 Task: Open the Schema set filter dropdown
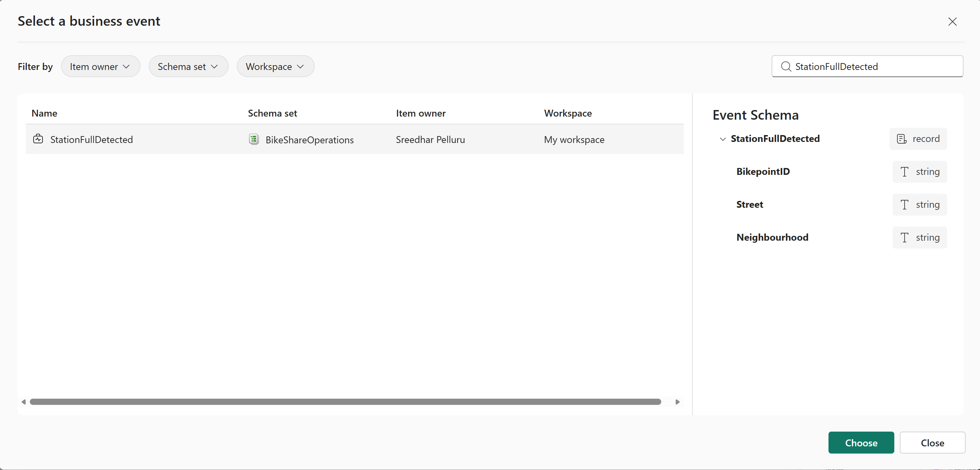click(188, 67)
